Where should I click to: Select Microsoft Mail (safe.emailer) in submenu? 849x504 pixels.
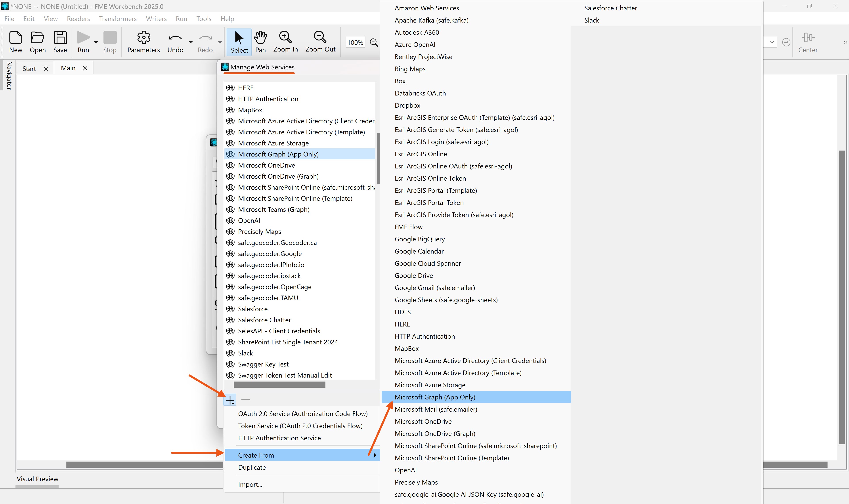click(476, 409)
